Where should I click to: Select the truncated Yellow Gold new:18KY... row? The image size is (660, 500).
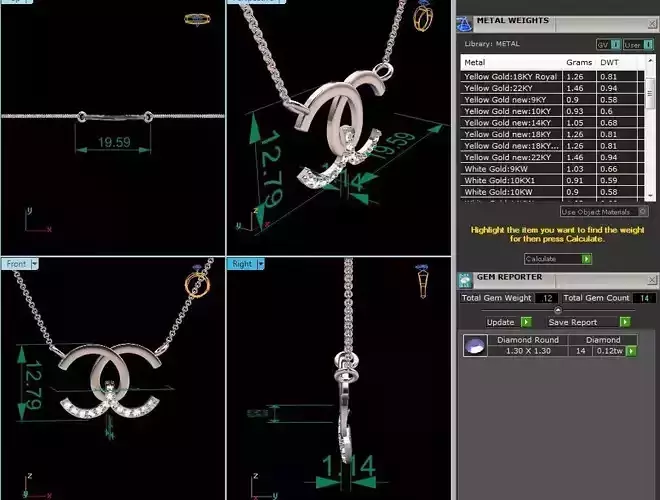point(552,146)
